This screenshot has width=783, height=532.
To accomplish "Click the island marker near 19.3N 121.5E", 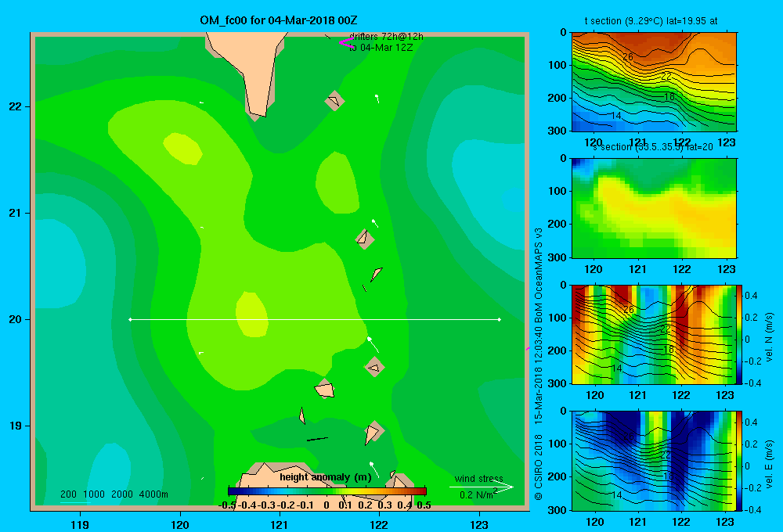I will (x=325, y=388).
